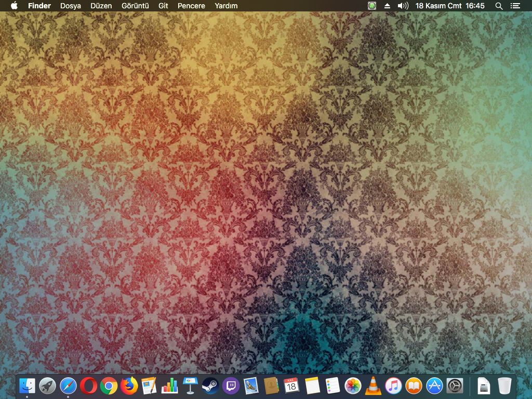Open the Trash in the dock
This screenshot has width=532, height=399.
click(504, 385)
